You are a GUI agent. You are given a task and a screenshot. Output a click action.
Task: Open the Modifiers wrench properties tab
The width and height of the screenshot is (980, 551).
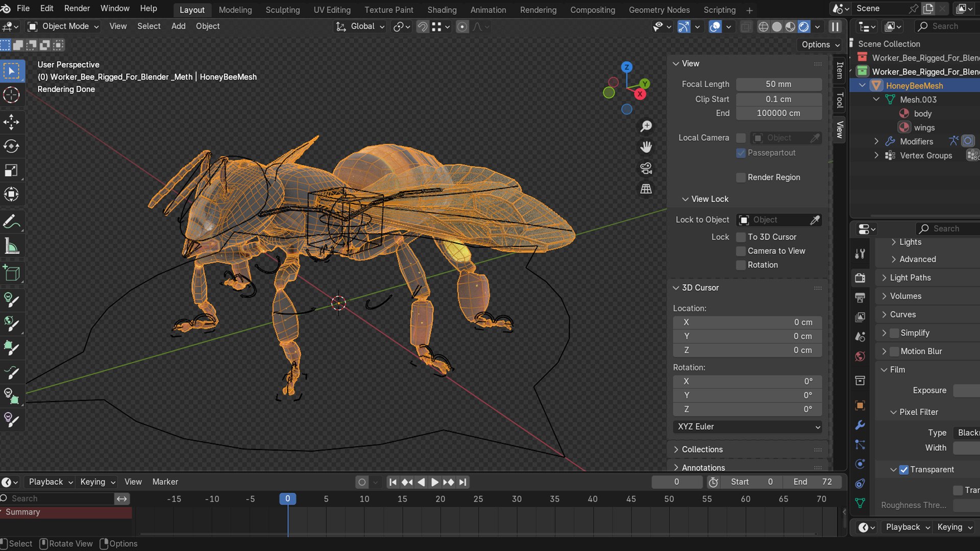[x=860, y=425]
